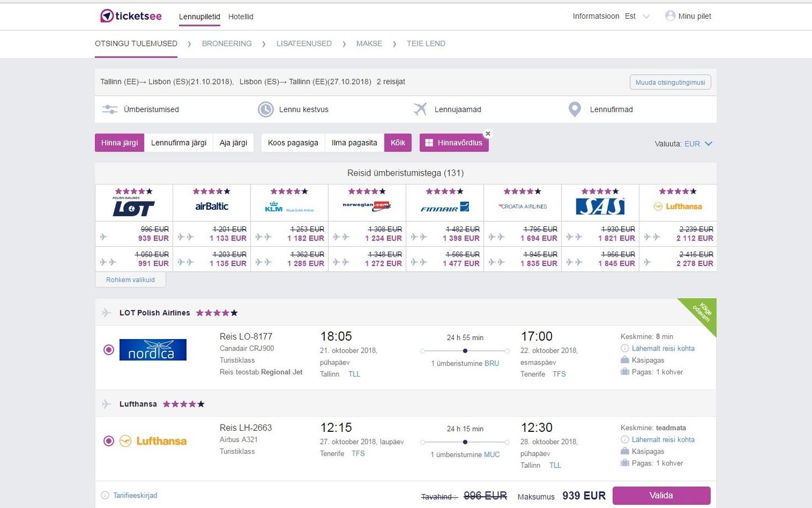Viewport: 812px width, 508px height.
Task: Go to TEIE LEND step
Action: [426, 44]
